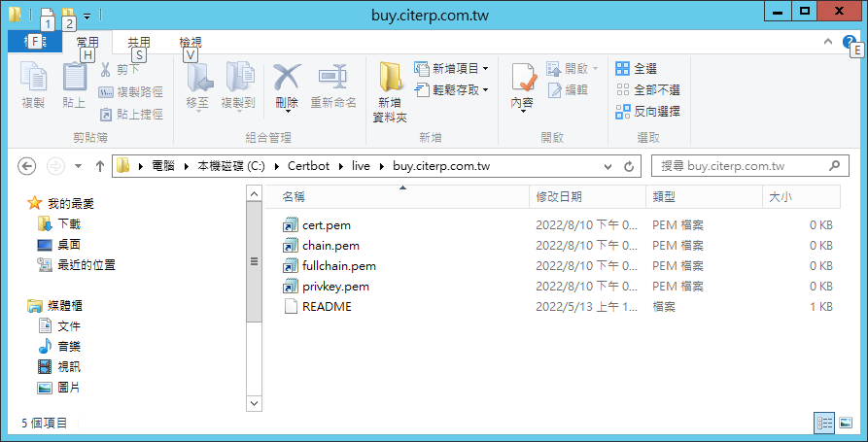Open the help question mark icon

pyautogui.click(x=849, y=41)
